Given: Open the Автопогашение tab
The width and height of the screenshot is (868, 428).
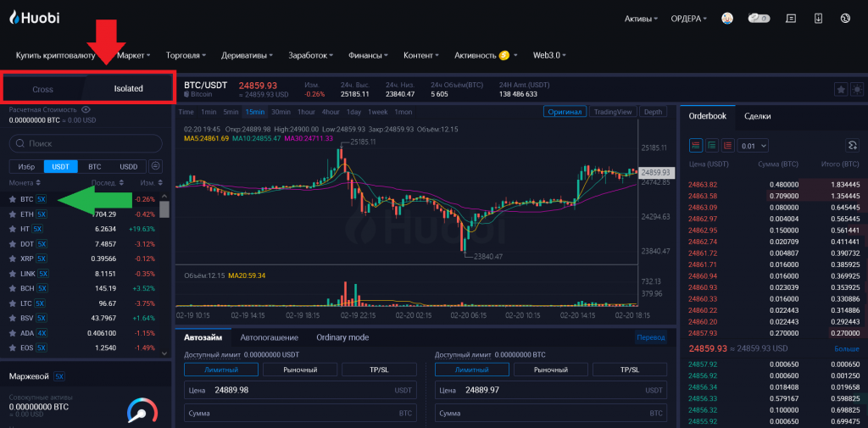Looking at the screenshot, I should 269,337.
